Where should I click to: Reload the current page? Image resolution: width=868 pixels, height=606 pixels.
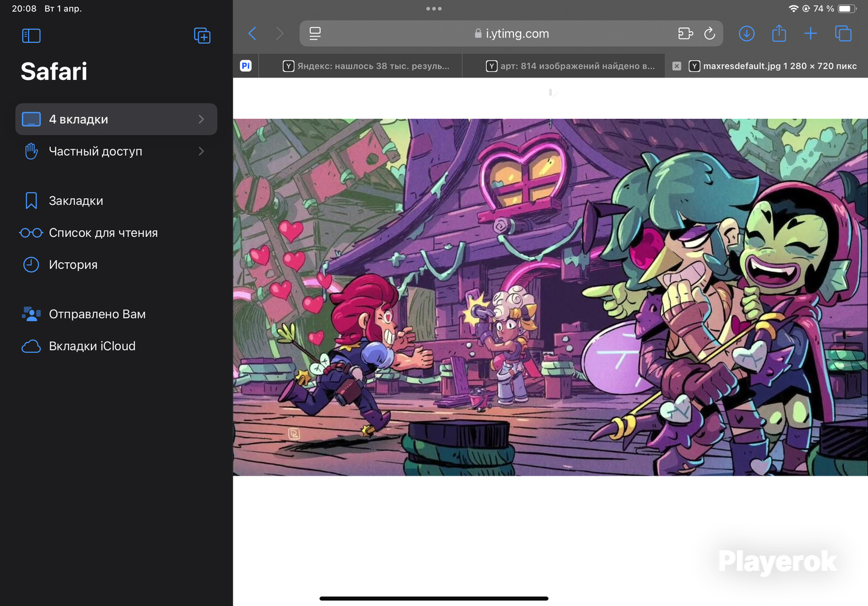(x=710, y=33)
